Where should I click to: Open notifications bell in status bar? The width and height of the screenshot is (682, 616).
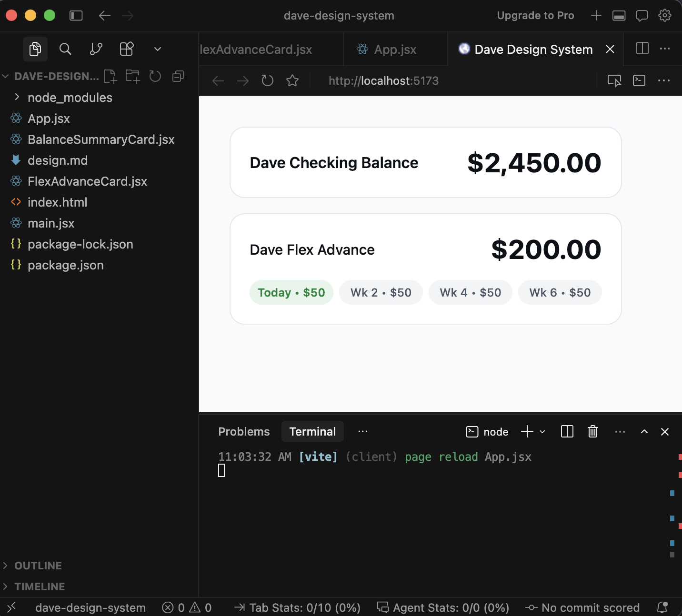tap(662, 607)
